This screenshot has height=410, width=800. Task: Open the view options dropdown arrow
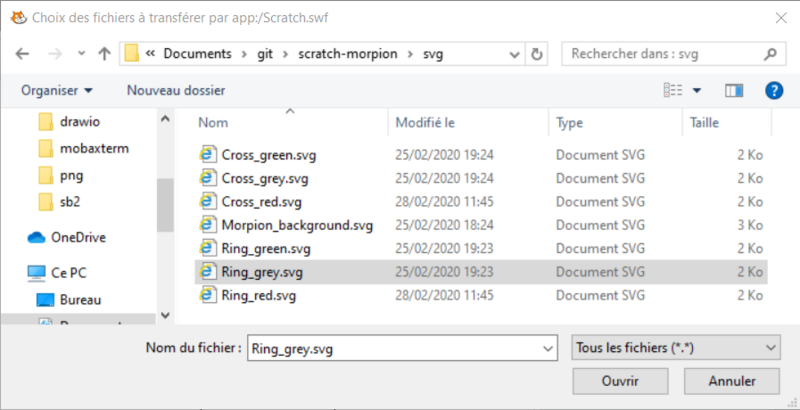coord(697,90)
